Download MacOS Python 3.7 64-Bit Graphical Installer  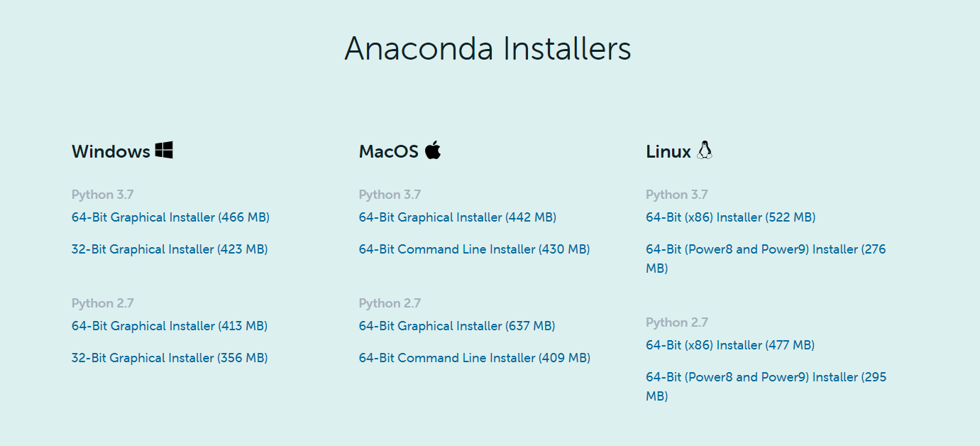[458, 217]
